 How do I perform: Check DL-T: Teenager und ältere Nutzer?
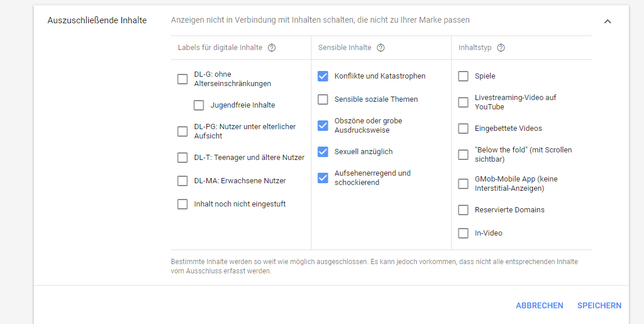tap(183, 158)
